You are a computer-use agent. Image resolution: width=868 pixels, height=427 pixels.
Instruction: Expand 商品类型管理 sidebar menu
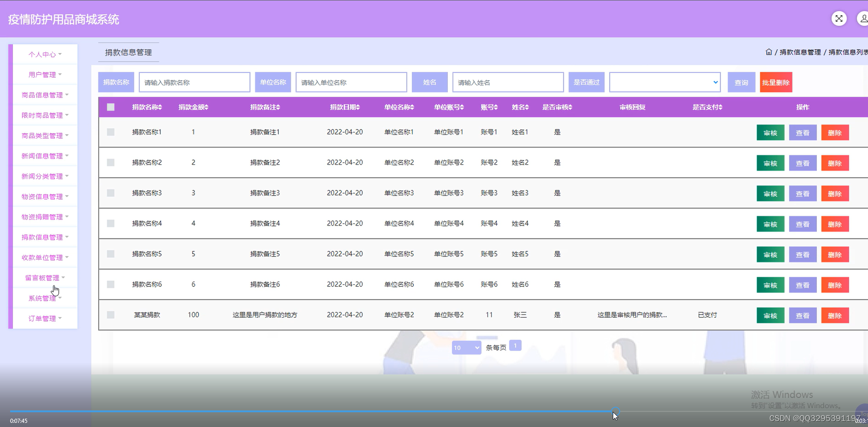tap(45, 136)
